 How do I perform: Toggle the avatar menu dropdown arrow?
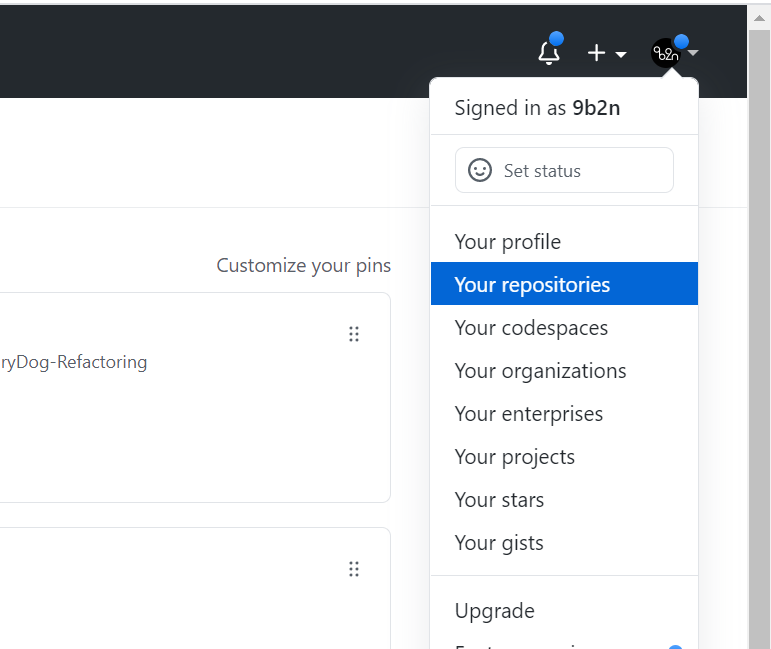pyautogui.click(x=693, y=52)
